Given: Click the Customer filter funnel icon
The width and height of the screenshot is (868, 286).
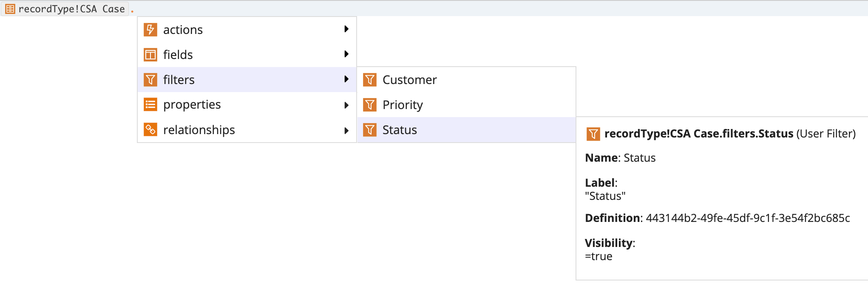Looking at the screenshot, I should click(x=370, y=80).
